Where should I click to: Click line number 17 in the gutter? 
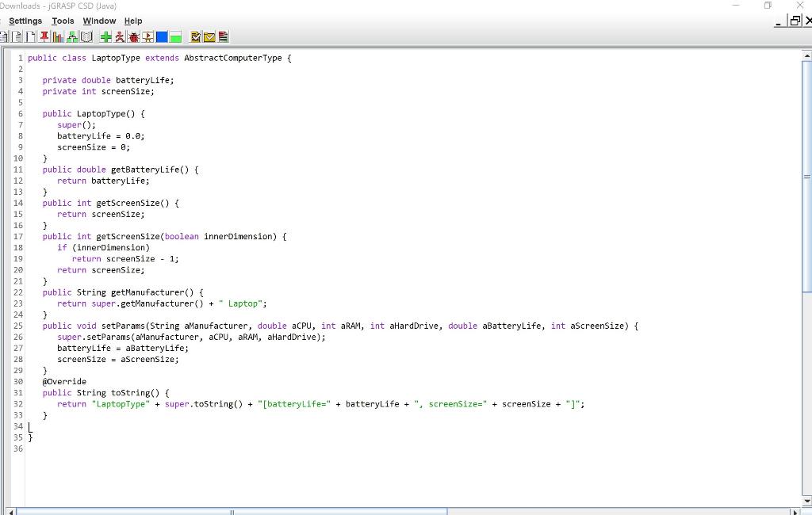click(18, 237)
